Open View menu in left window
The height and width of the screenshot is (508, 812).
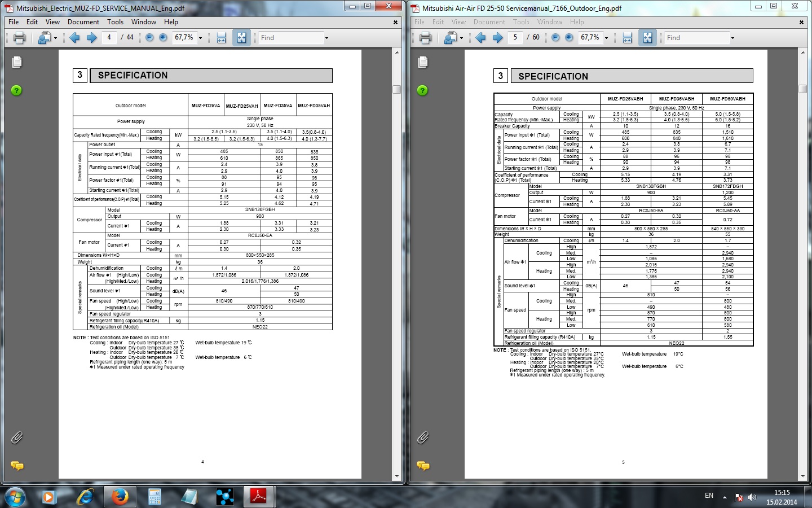pos(52,22)
